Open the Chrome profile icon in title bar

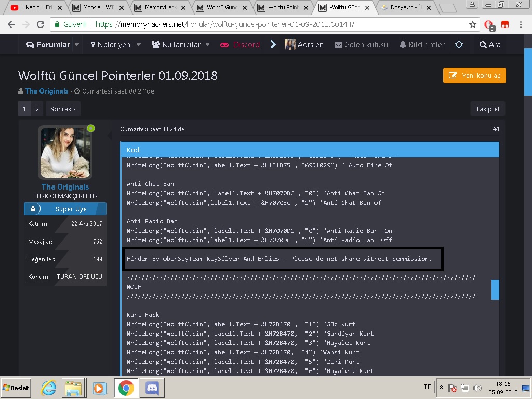[472, 4]
